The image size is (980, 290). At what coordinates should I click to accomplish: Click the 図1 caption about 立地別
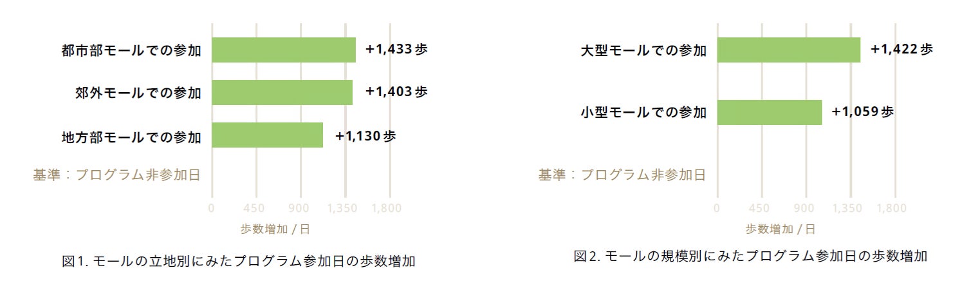click(x=239, y=262)
